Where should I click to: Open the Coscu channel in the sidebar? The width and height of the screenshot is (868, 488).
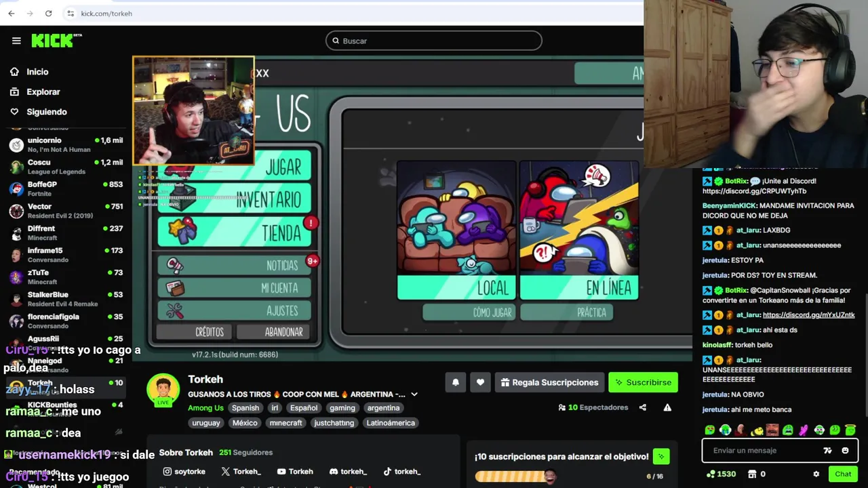click(66, 167)
